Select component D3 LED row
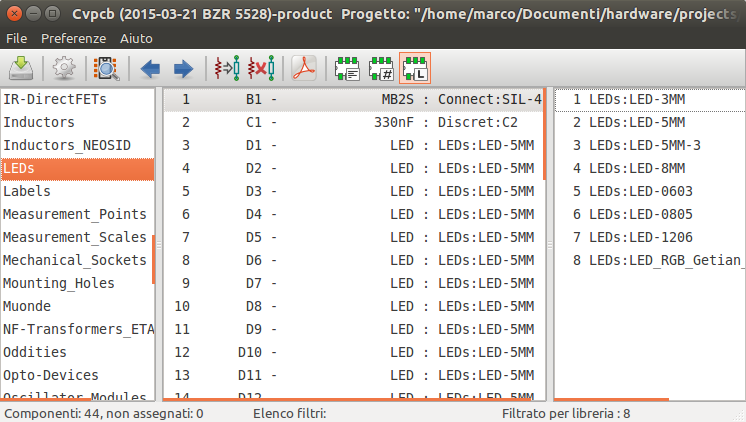This screenshot has height=422, width=746. (x=353, y=191)
